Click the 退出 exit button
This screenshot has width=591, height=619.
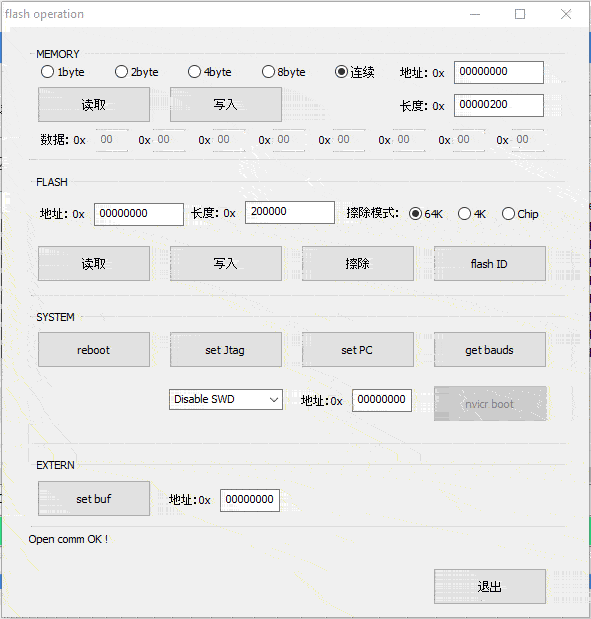point(490,587)
